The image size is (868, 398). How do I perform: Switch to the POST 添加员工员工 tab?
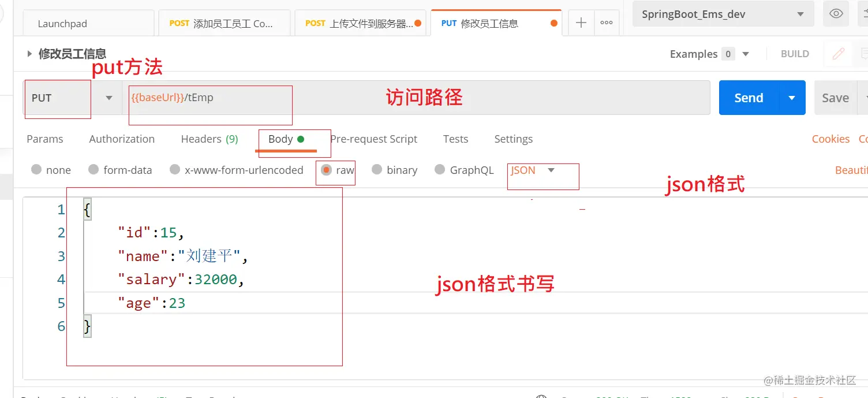pos(225,24)
